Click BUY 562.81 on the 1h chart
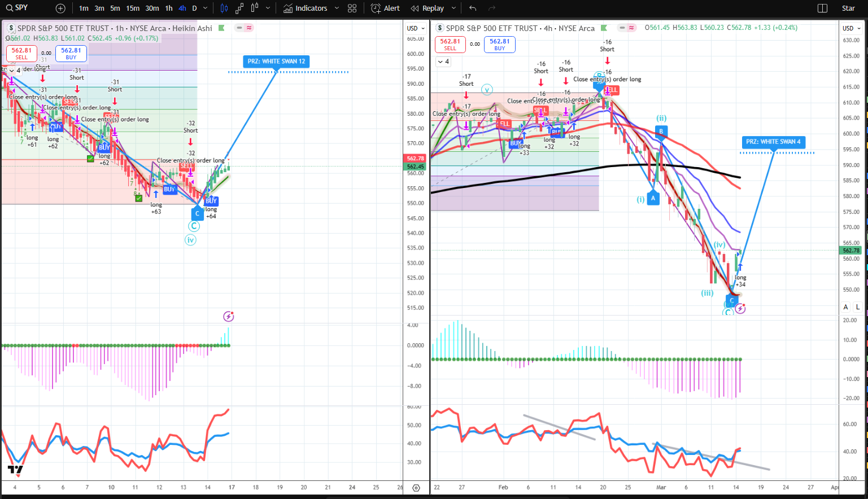This screenshot has width=868, height=499. tap(71, 54)
